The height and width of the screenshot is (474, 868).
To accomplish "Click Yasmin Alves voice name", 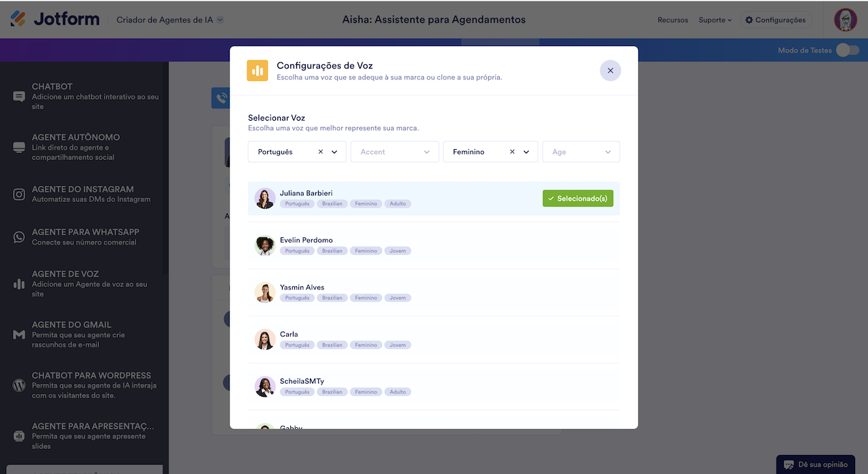I will coord(302,287).
